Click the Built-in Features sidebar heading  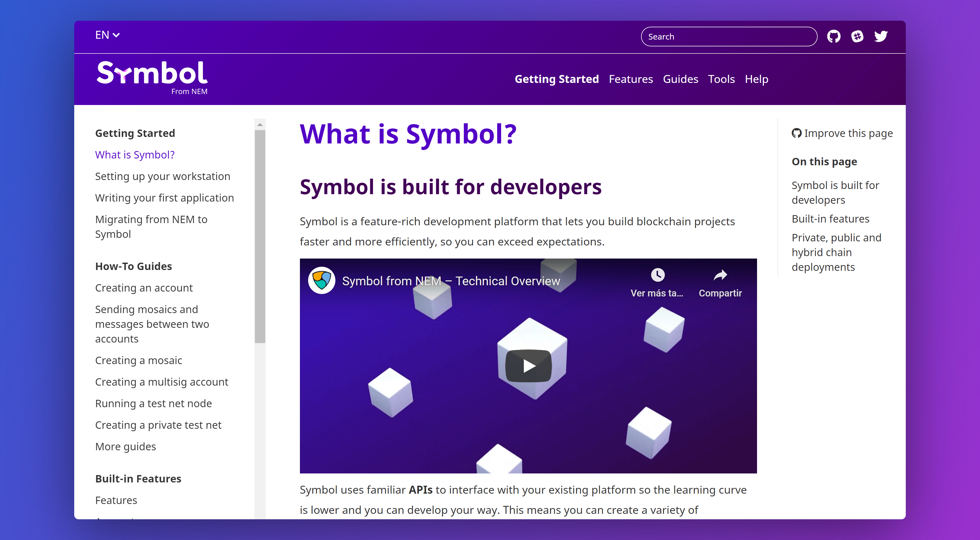pyautogui.click(x=138, y=478)
